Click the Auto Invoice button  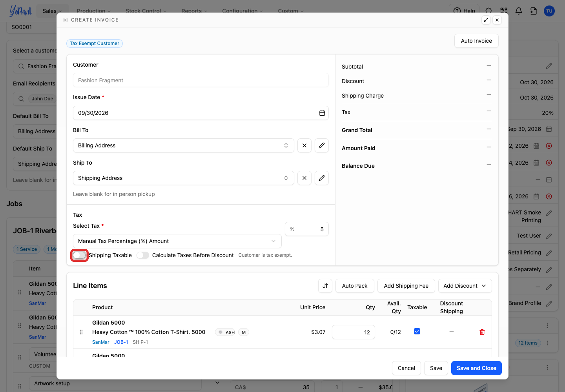476,41
